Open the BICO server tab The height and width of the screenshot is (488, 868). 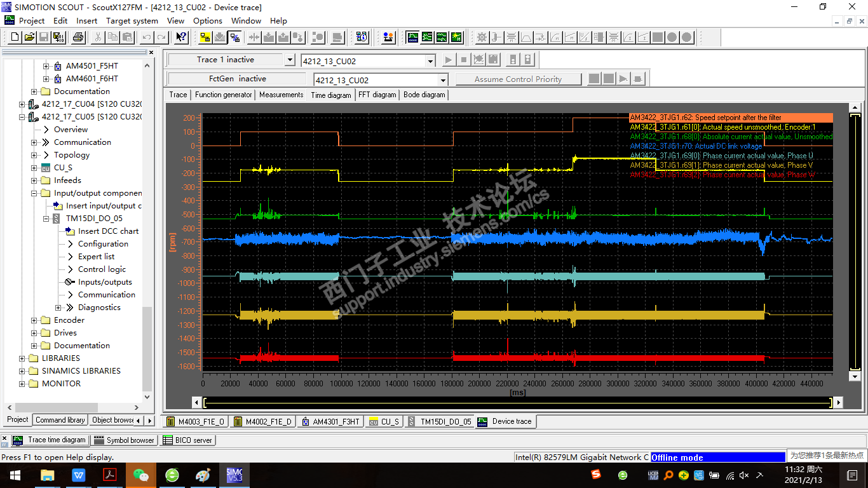[187, 440]
